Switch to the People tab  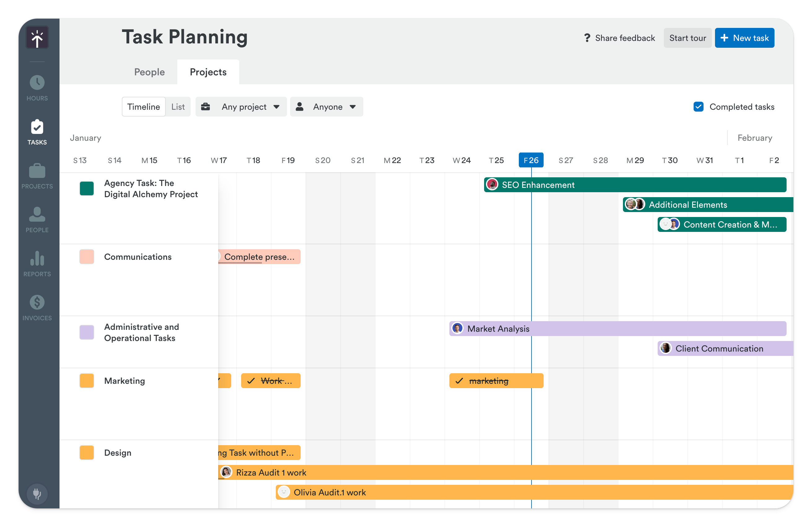point(149,72)
